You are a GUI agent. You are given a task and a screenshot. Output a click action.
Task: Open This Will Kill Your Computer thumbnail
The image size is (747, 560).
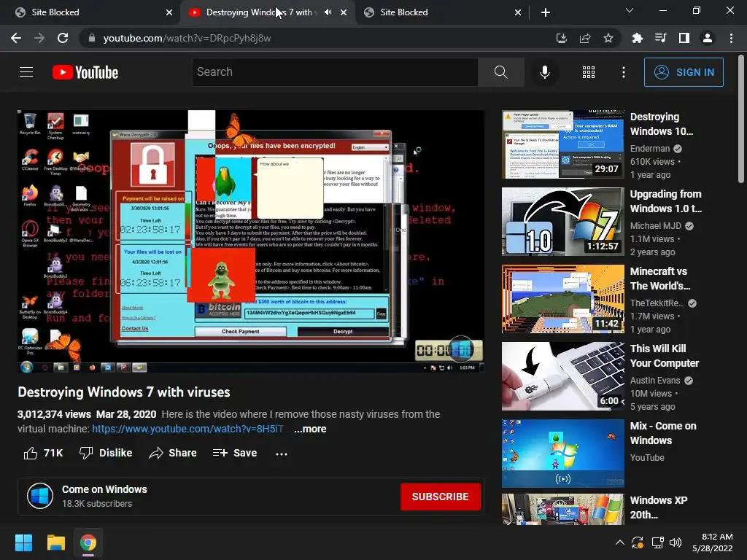click(562, 376)
